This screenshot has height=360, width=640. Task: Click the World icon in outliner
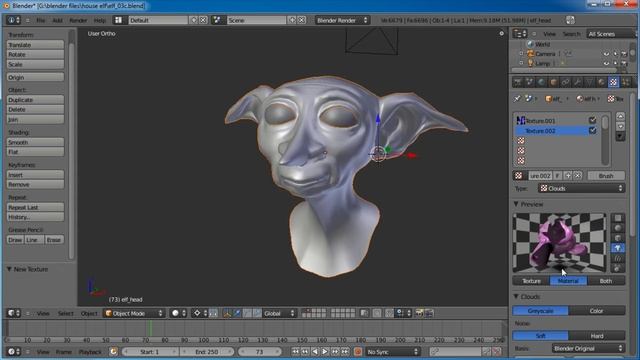tap(530, 44)
